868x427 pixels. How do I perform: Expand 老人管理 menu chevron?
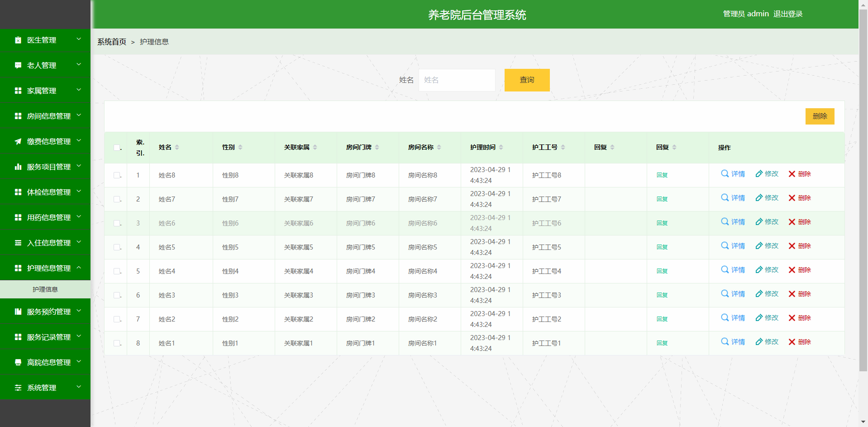tap(79, 65)
